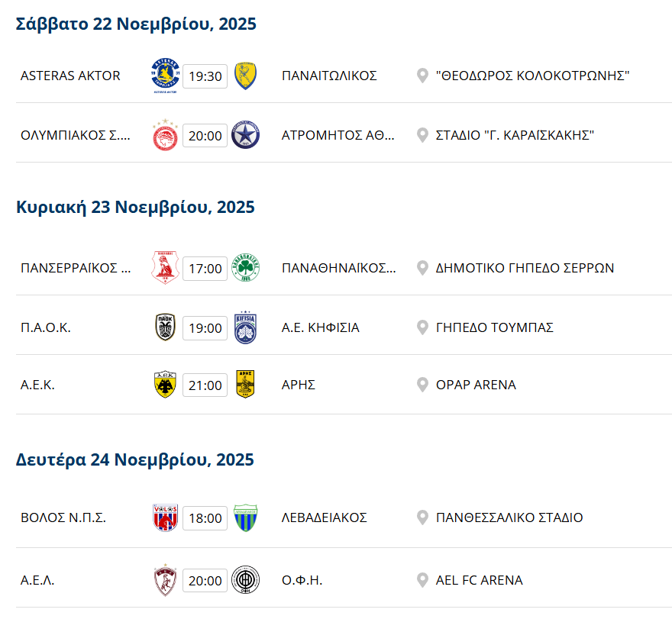Viewport: 672px width, 619px height.
Task: Click the OFI black circular crest
Action: [245, 579]
